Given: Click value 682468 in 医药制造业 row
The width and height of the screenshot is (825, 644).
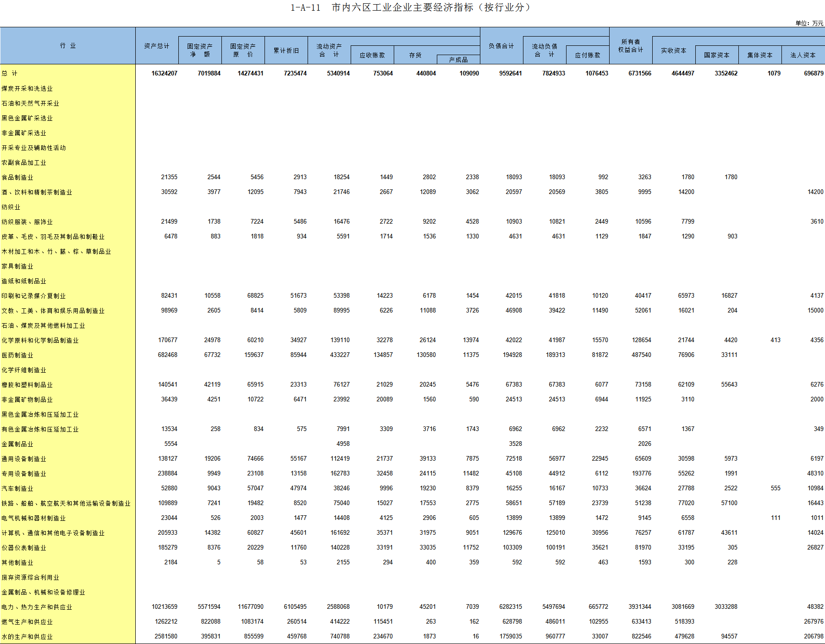Looking at the screenshot, I should (x=168, y=355).
